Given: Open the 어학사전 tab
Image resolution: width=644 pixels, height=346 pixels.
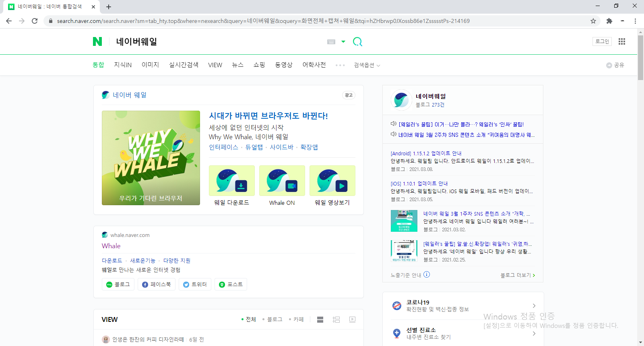Looking at the screenshot, I should (314, 65).
